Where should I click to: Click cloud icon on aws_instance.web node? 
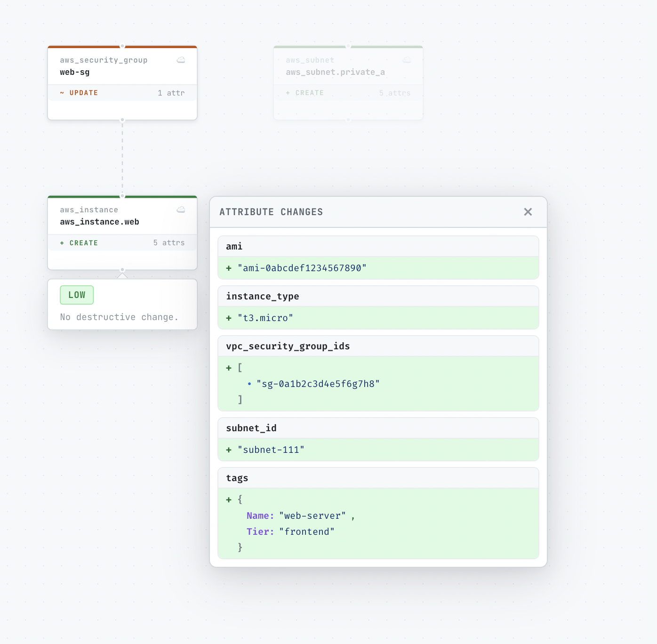(x=181, y=209)
